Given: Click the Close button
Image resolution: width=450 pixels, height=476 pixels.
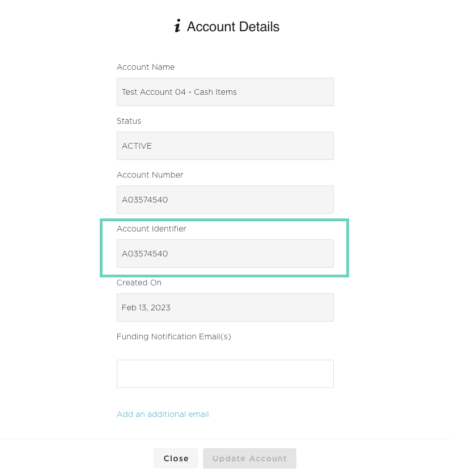Looking at the screenshot, I should [176, 458].
